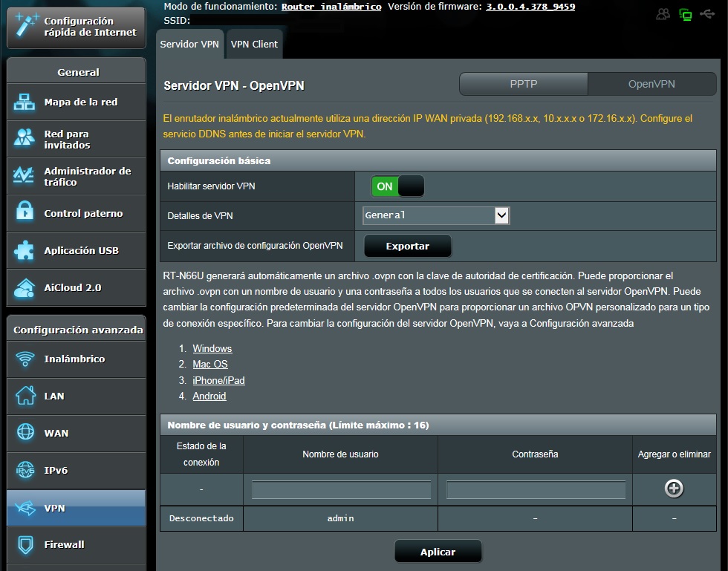This screenshot has height=571, width=728.
Task: Focus the Nombre de usuario input field
Action: coord(341,490)
